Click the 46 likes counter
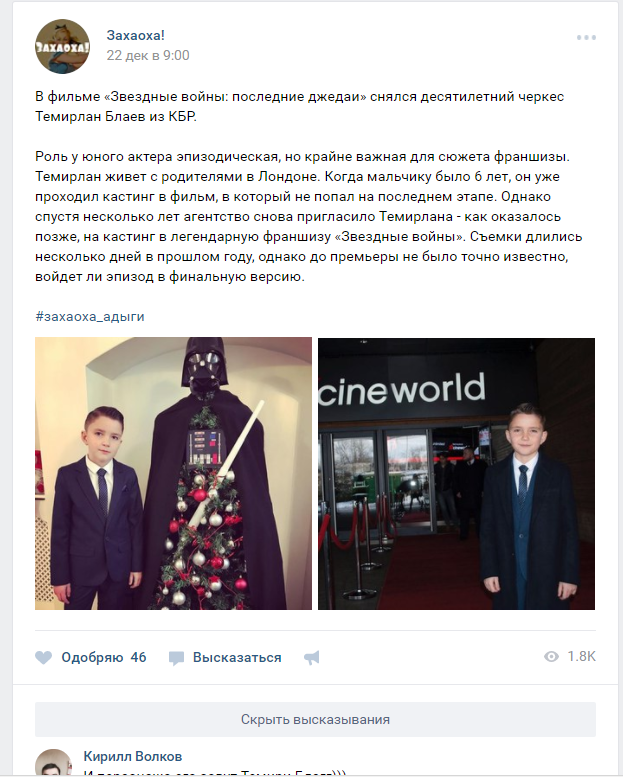This screenshot has width=623, height=777. [x=138, y=658]
